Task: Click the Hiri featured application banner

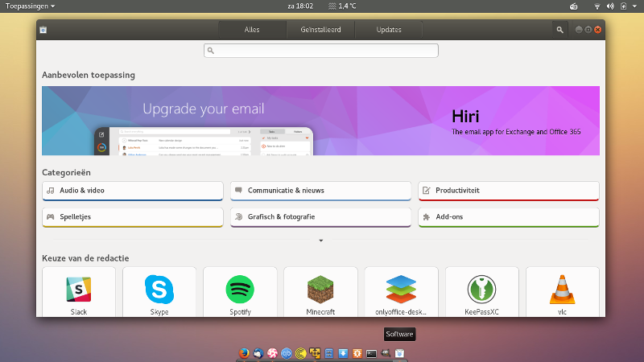Action: point(320,121)
